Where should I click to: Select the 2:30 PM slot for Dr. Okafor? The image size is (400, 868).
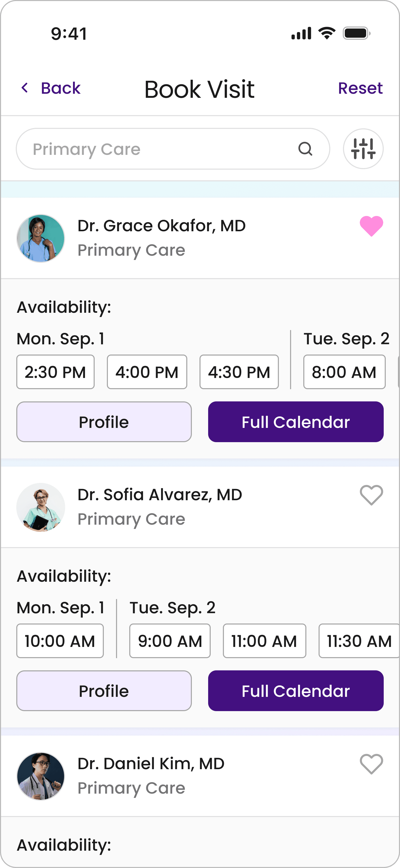click(55, 372)
